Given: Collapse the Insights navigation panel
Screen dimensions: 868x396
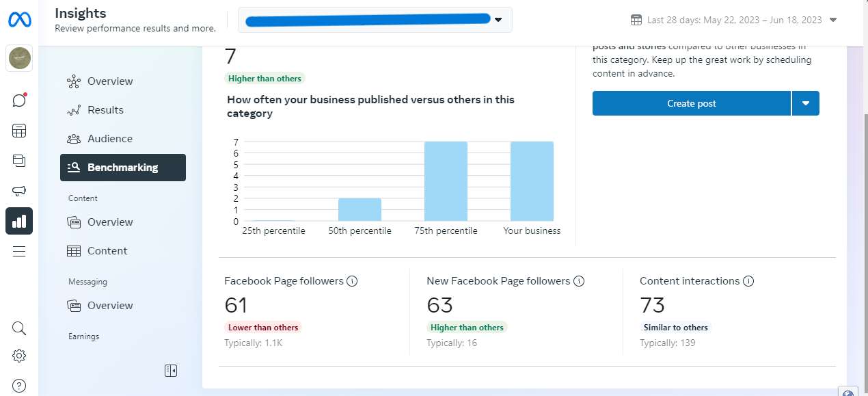Looking at the screenshot, I should [171, 371].
